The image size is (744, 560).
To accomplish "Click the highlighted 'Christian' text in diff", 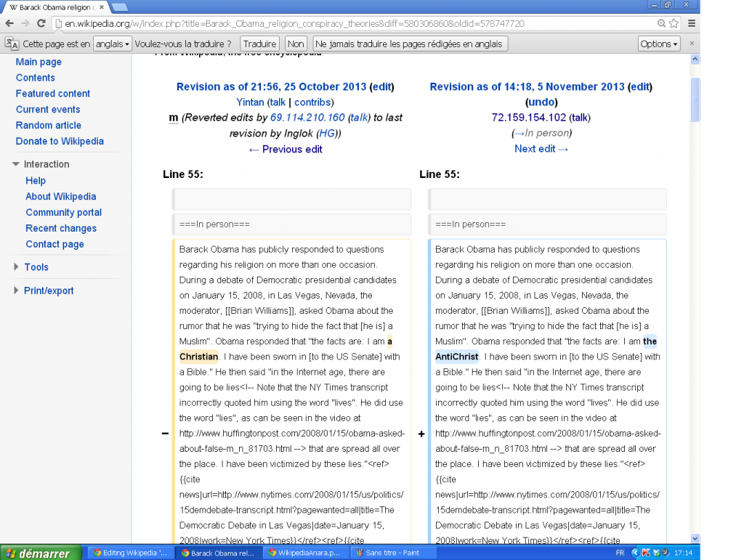I will (199, 357).
